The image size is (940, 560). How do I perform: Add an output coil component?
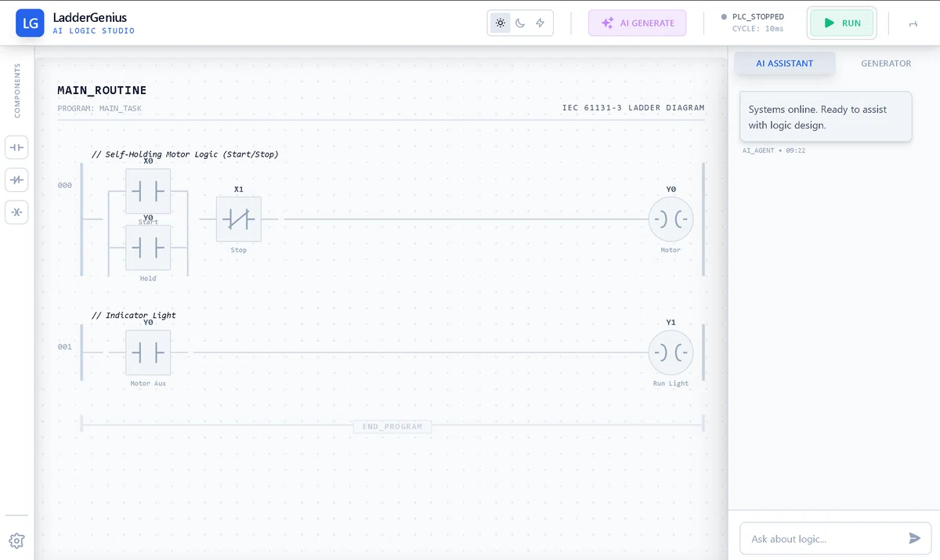(16, 212)
